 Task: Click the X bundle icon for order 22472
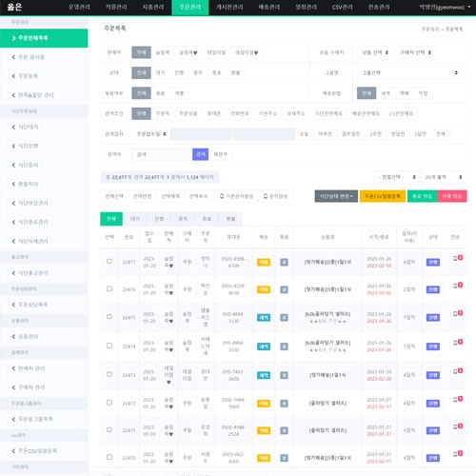click(284, 404)
